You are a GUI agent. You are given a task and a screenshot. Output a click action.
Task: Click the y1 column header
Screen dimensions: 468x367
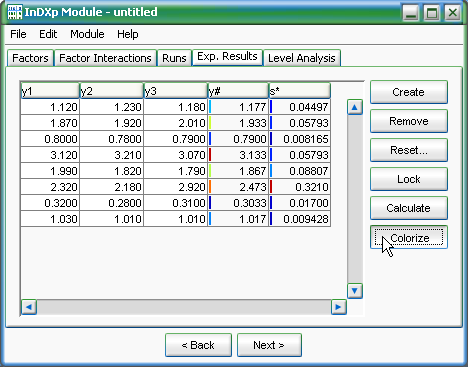click(x=50, y=91)
